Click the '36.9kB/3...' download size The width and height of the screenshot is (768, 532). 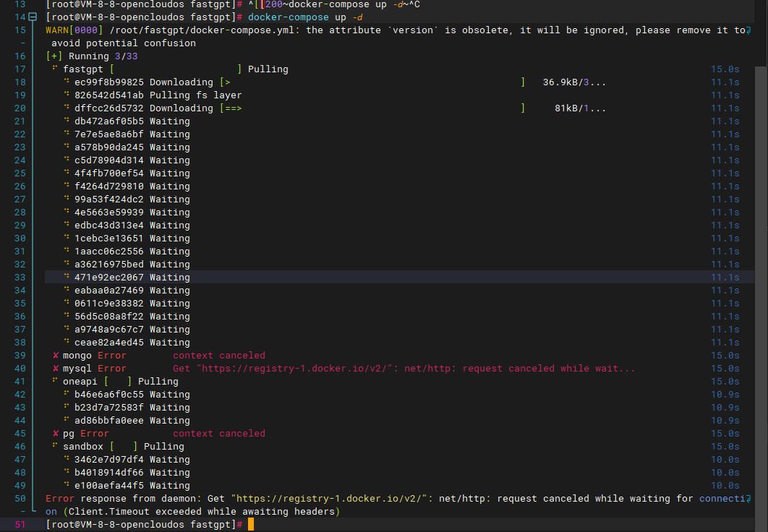point(574,82)
